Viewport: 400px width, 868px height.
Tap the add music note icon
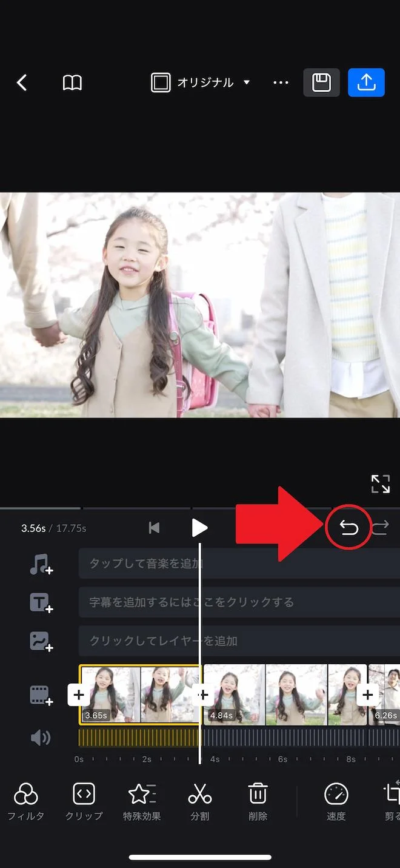[x=41, y=564]
